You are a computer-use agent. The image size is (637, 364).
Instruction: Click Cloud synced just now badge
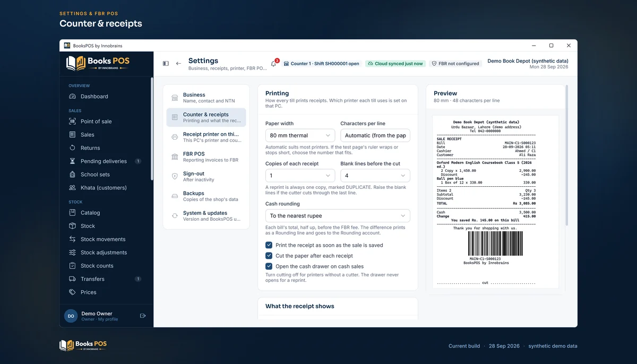click(x=395, y=64)
